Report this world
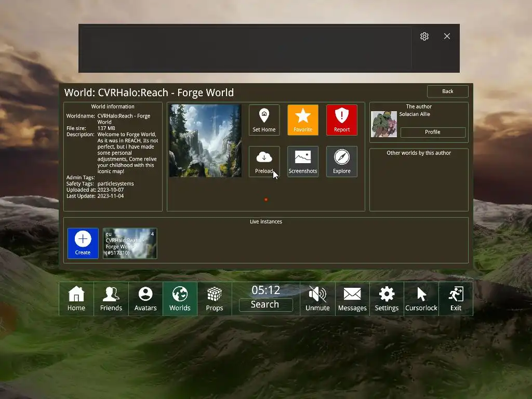 coord(342,120)
